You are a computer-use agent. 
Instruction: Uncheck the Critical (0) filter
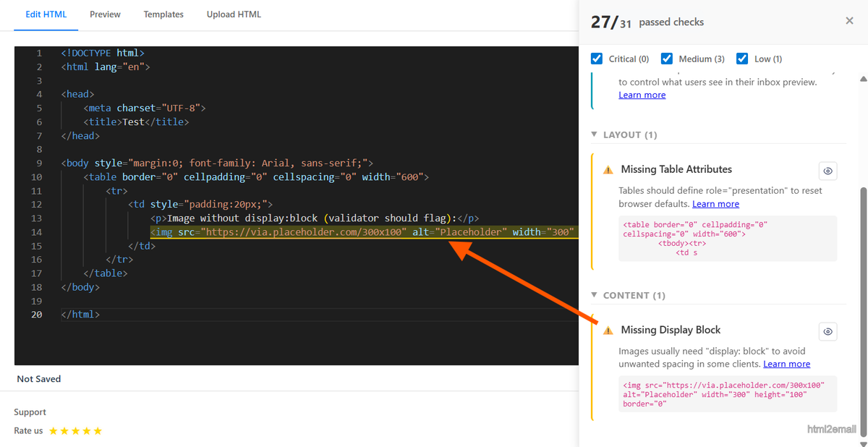pos(596,59)
